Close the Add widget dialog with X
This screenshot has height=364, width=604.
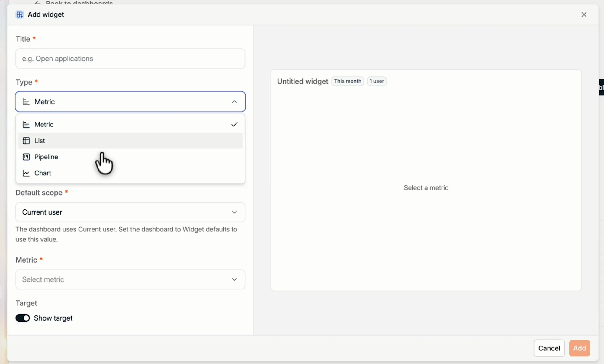click(584, 14)
